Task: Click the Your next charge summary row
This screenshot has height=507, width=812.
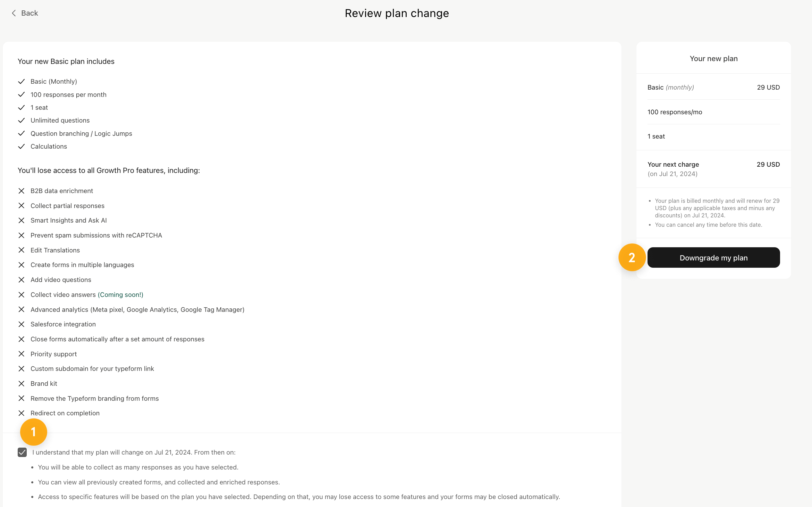Action: 713,169
